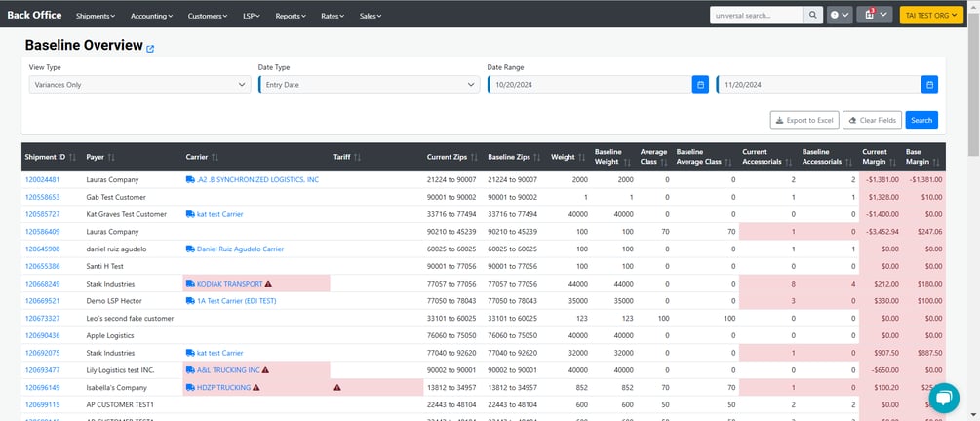
Task: Click the Clear Fields button
Action: click(872, 120)
